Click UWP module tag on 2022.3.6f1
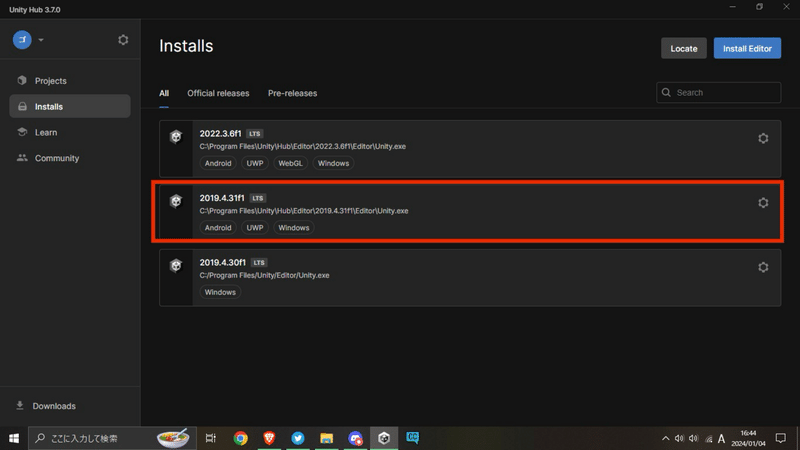The image size is (800, 450). click(x=255, y=163)
